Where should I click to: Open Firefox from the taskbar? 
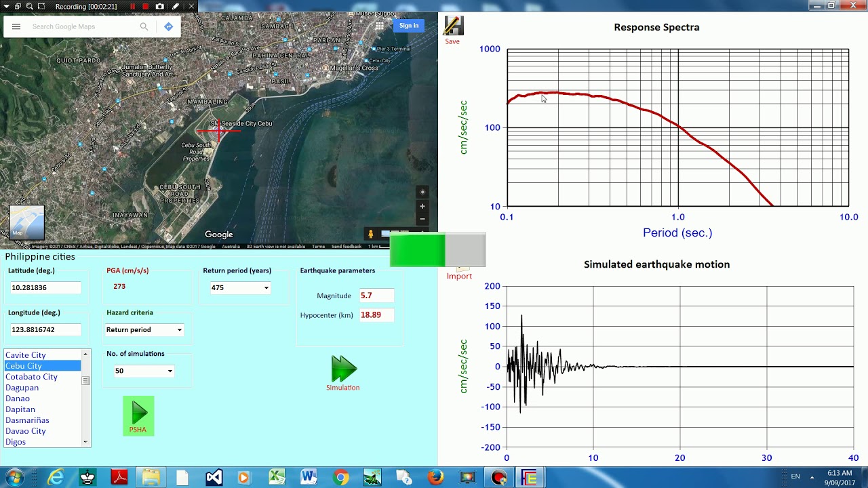click(435, 477)
